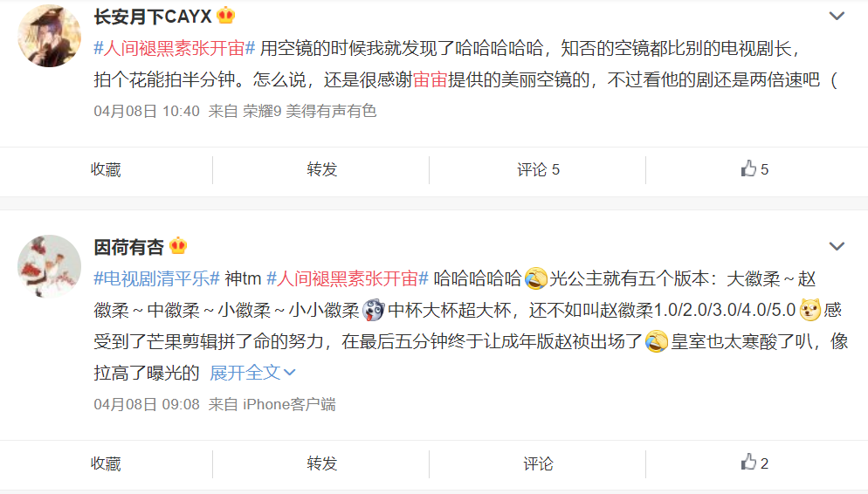Expand full text via 展开全文
This screenshot has width=868, height=494.
[x=252, y=373]
